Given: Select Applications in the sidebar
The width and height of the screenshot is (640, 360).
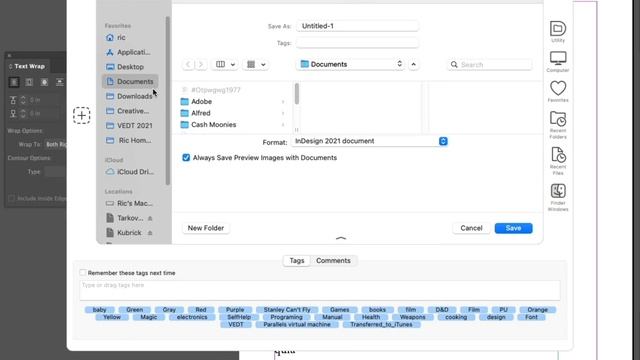Looking at the screenshot, I should coord(130,52).
